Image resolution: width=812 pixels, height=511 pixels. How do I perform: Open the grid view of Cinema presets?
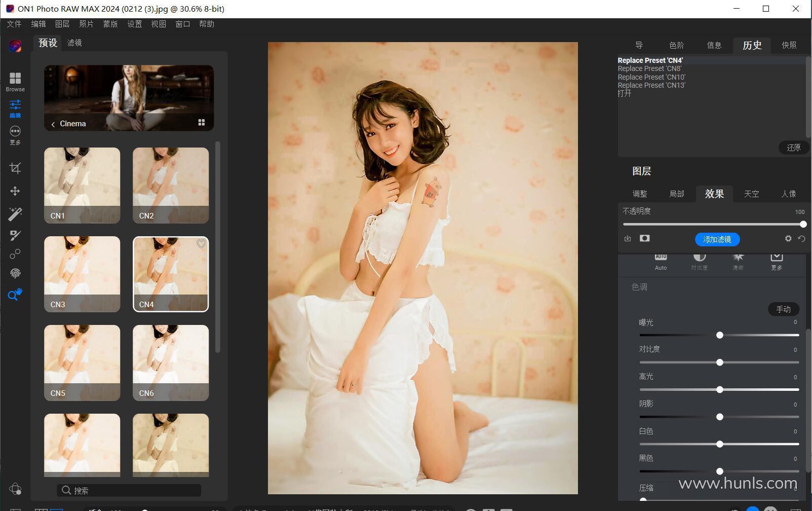(x=201, y=123)
